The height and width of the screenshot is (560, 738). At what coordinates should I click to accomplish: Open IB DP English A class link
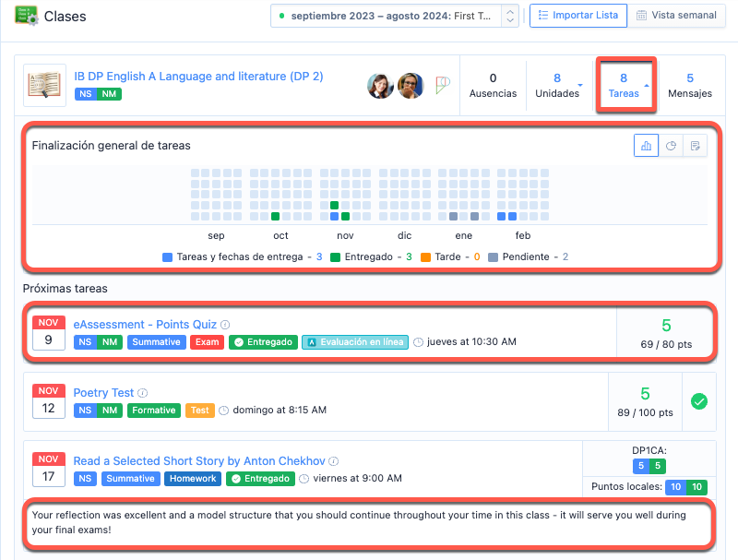198,77
